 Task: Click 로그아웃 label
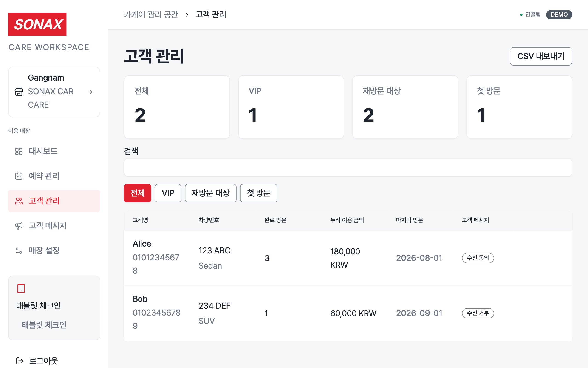click(43, 361)
